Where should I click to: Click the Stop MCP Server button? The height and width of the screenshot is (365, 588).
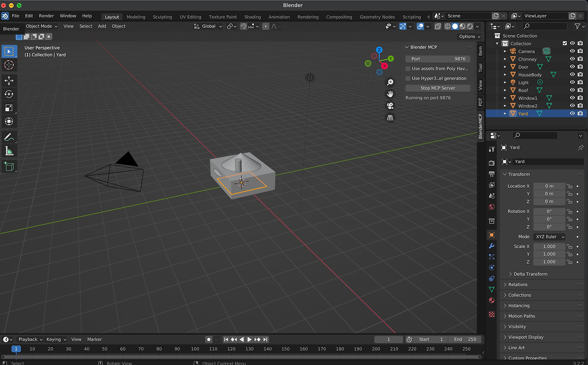point(438,88)
